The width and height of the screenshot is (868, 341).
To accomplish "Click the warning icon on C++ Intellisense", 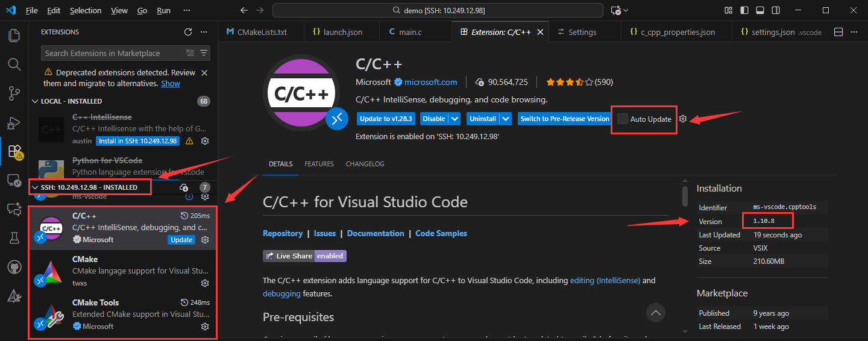I will coord(189,141).
